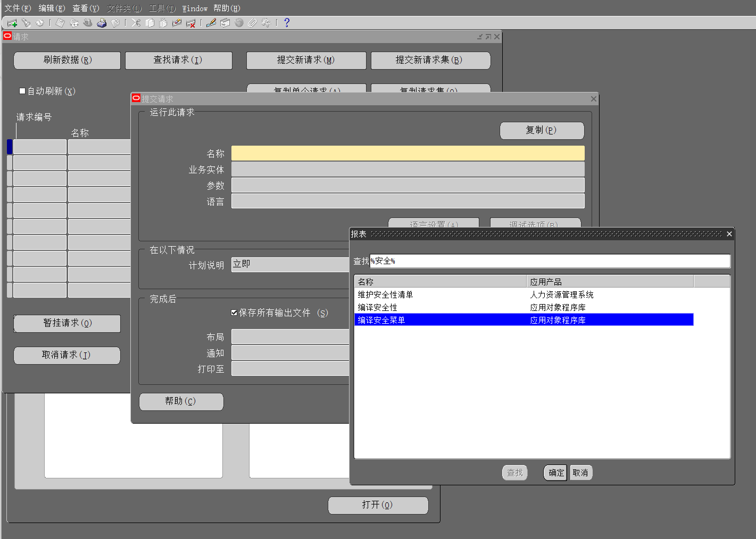Toggle the 保存所有输出文件 (S) checkbox
The width and height of the screenshot is (756, 539).
pos(234,313)
